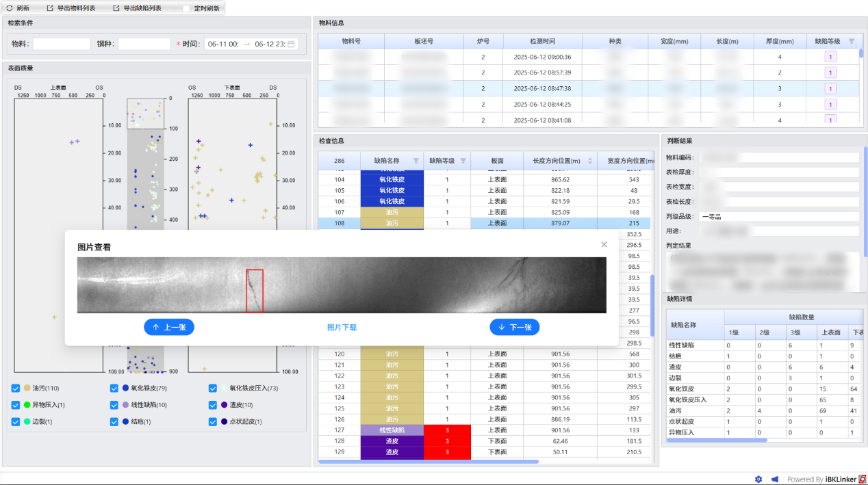The width and height of the screenshot is (868, 485).
Task: Click the speaker announcement icon in footer
Action: tap(775, 479)
